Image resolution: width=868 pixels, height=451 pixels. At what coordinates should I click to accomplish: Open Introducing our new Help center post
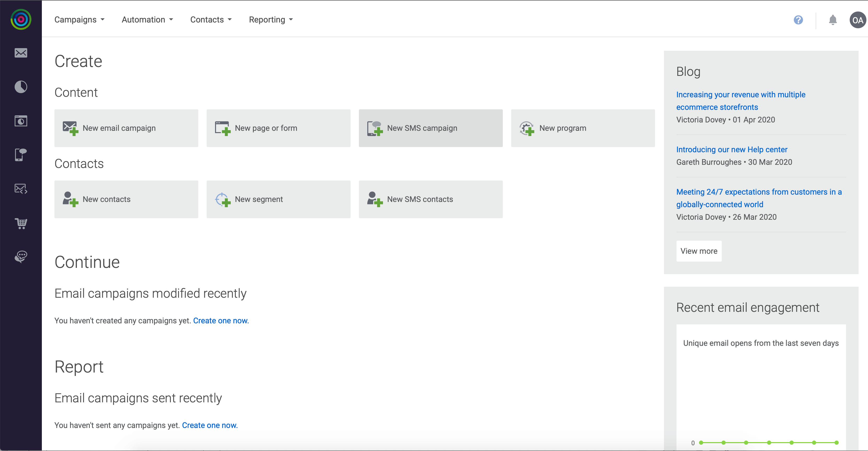tap(731, 149)
